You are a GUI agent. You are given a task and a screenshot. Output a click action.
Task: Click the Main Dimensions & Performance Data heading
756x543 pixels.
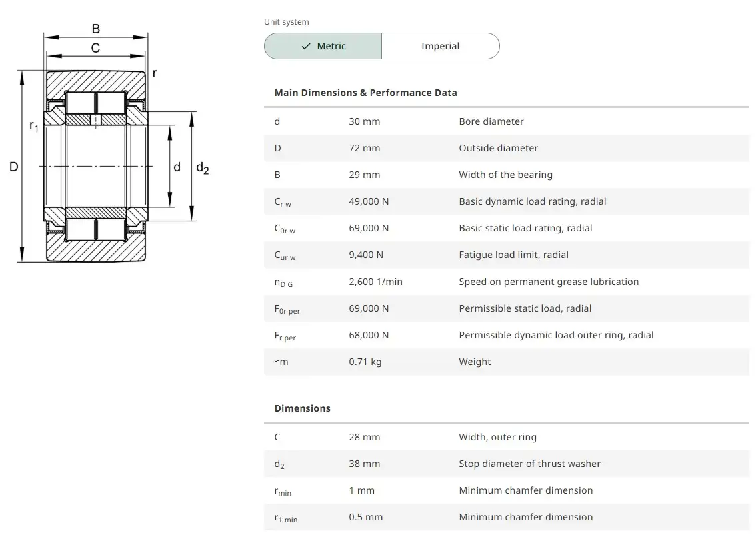coord(365,93)
